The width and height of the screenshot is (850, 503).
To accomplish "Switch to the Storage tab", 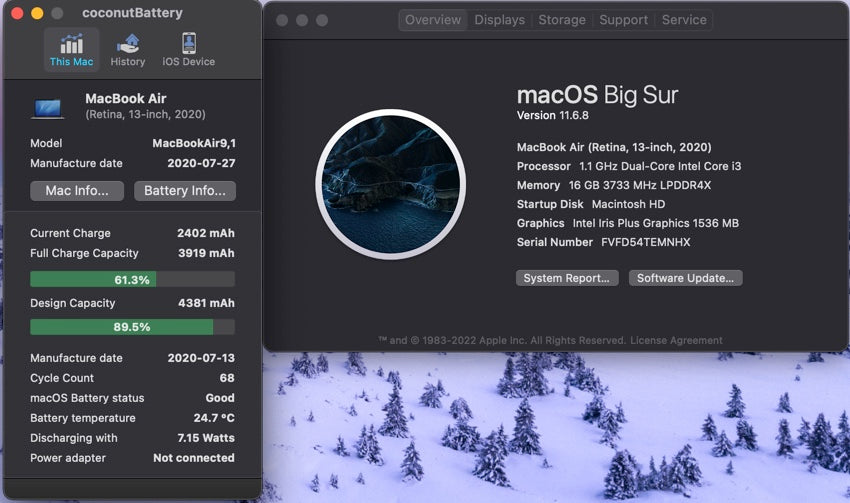I will (x=562, y=20).
